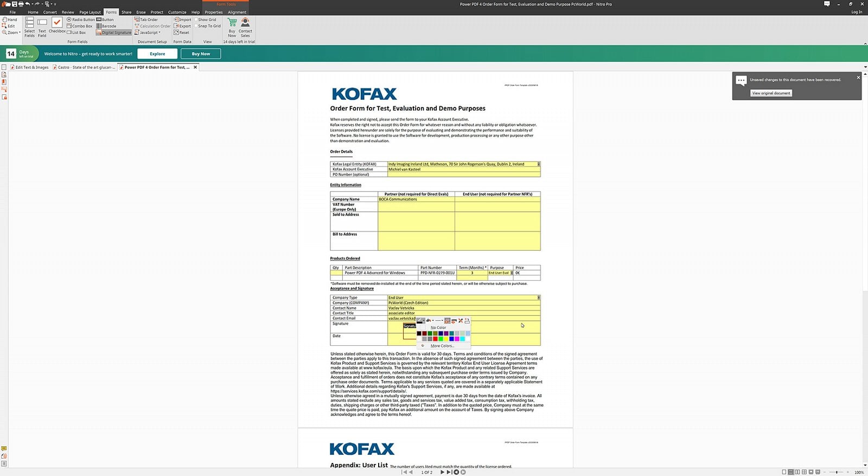This screenshot has width=868, height=476.
Task: Click View original document button
Action: (771, 93)
